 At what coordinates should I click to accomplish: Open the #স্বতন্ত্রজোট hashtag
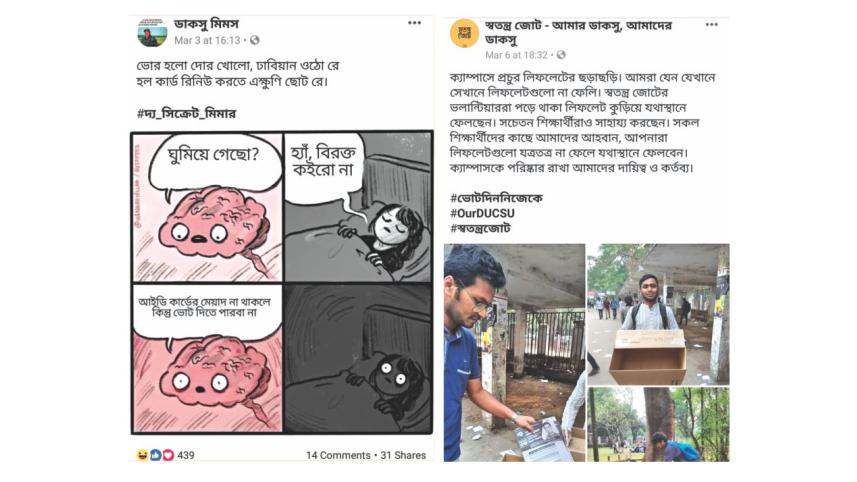coord(480,228)
